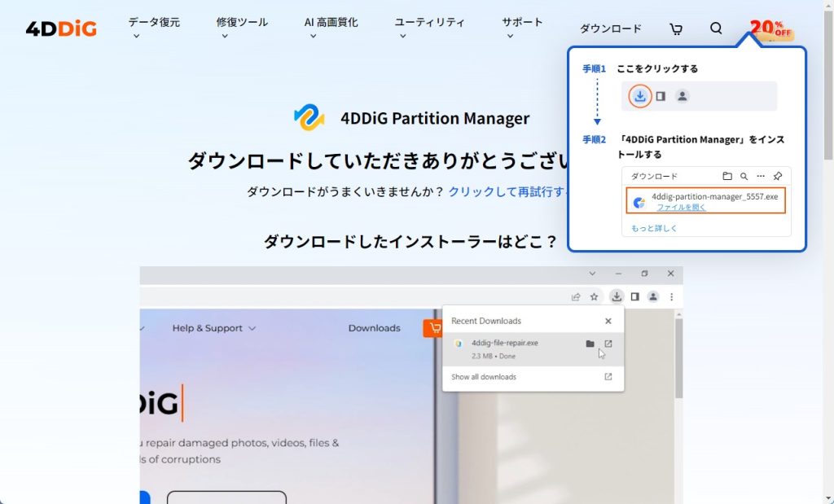834x504 pixels.
Task: Click the profile avatar icon in step 1
Action: tap(683, 96)
